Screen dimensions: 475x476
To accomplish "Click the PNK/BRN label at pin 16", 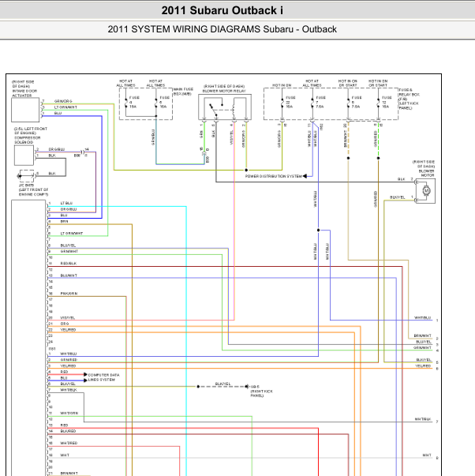I will pyautogui.click(x=69, y=294).
